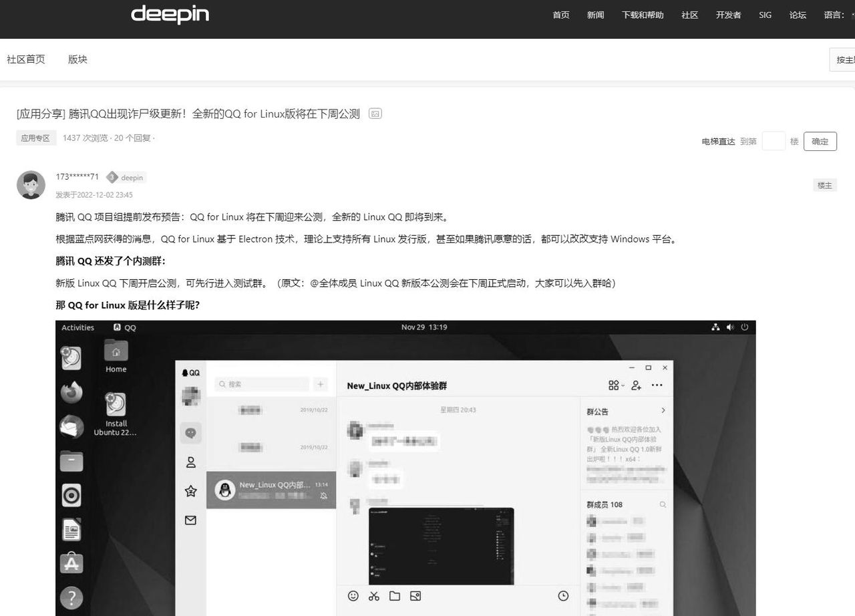The height and width of the screenshot is (616, 855).
Task: Switch to the 版块 tab
Action: tap(77, 59)
